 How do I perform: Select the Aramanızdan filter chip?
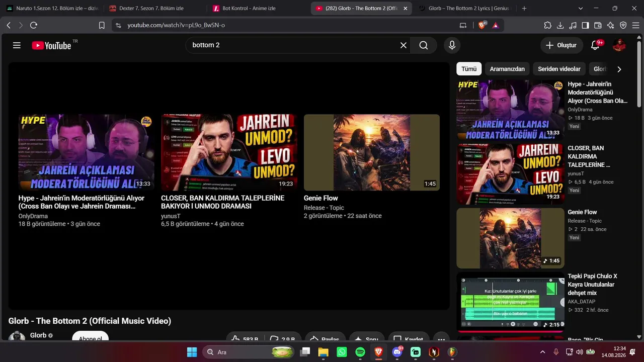(507, 69)
